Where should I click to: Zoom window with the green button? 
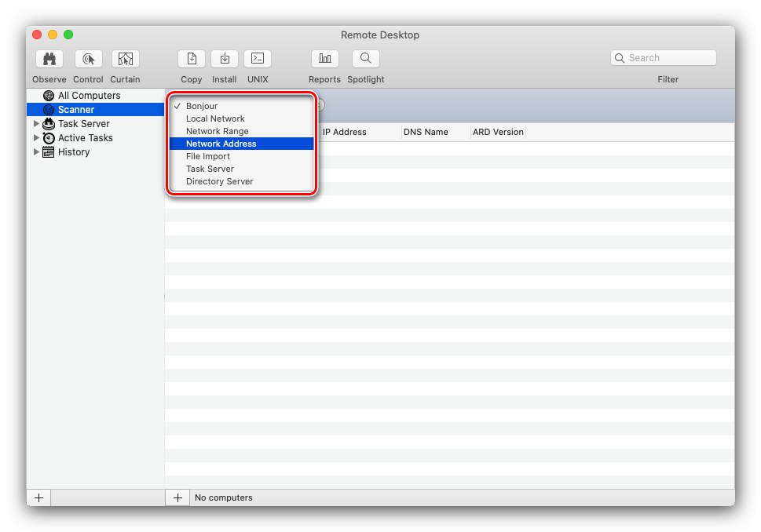(68, 35)
